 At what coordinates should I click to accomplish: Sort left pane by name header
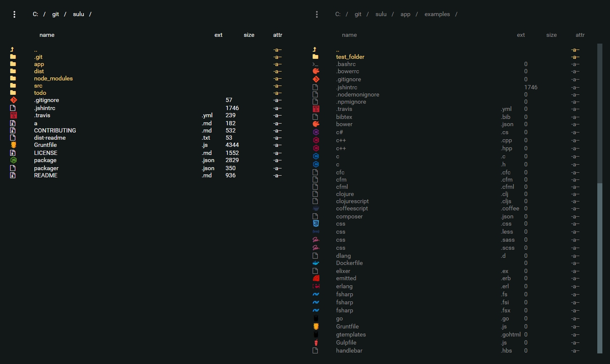[47, 35]
